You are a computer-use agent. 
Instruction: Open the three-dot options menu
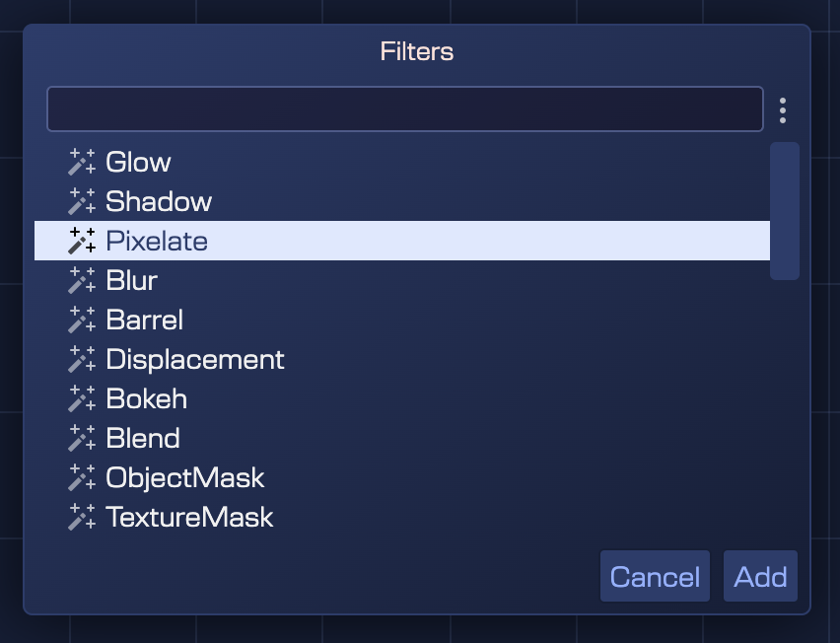pos(783,109)
